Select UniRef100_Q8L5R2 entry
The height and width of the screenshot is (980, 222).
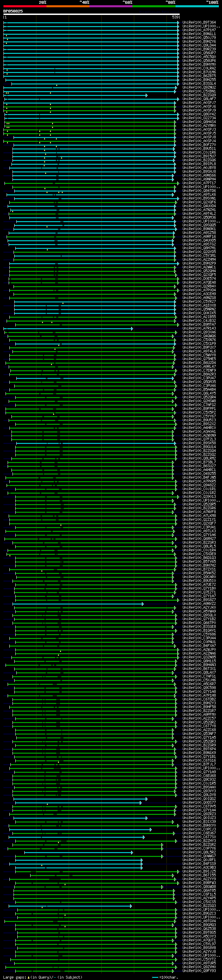coord(199,852)
